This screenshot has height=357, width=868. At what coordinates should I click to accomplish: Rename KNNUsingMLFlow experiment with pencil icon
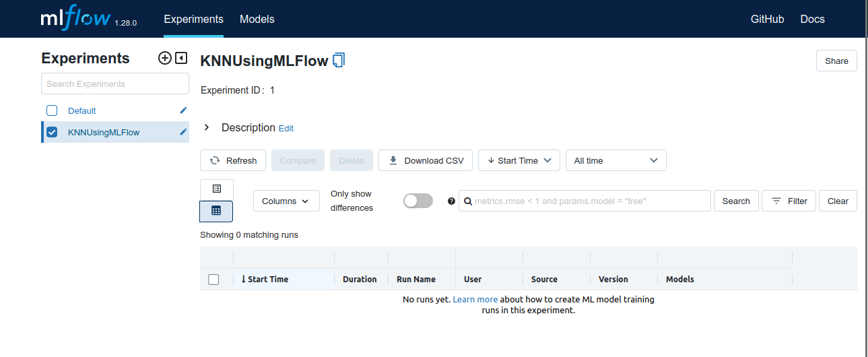pos(183,132)
